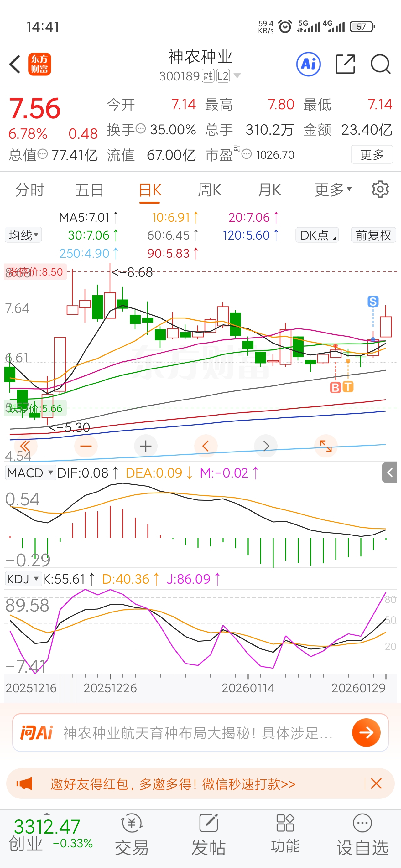Close the red envelope banner

tap(376, 783)
